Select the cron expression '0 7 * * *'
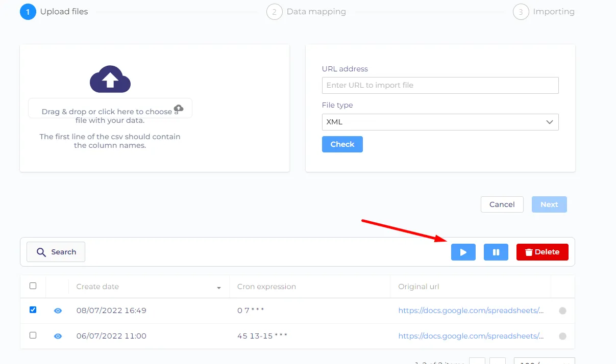Image resolution: width=616 pixels, height=364 pixels. [x=251, y=310]
